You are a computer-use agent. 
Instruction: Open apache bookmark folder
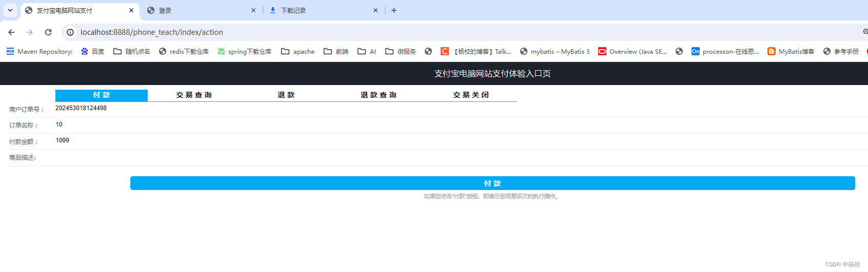[298, 51]
